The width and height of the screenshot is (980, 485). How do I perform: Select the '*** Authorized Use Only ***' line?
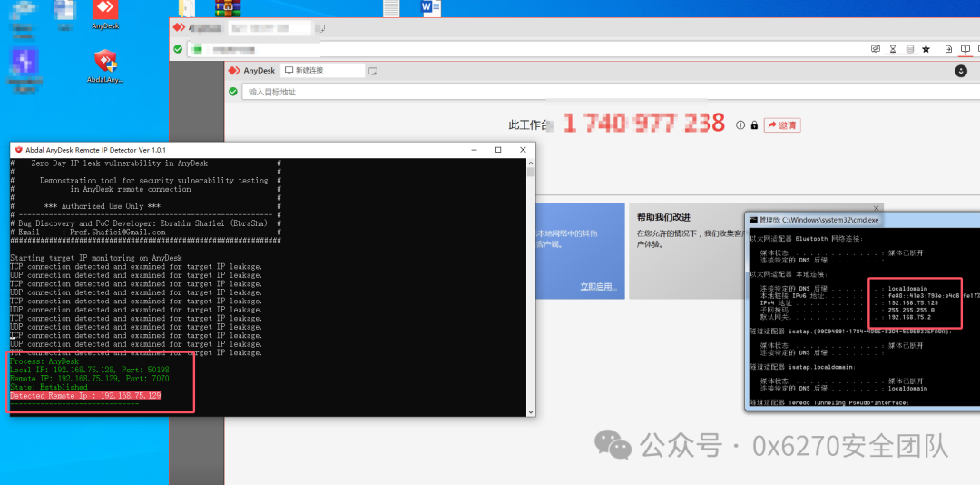103,206
